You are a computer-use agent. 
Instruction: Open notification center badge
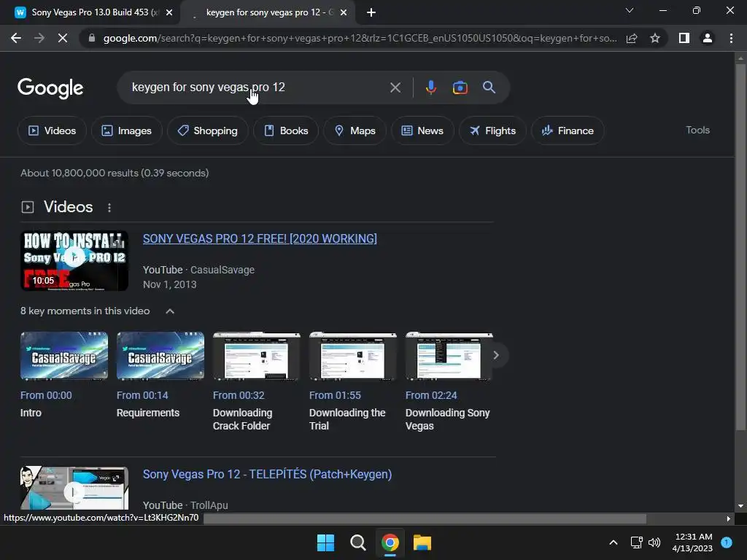[727, 542]
